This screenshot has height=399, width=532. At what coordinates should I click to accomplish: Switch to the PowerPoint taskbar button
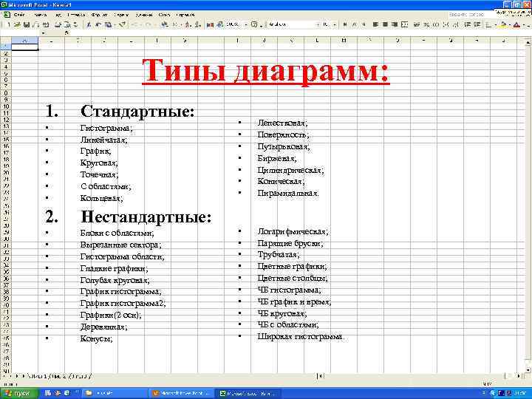click(181, 393)
